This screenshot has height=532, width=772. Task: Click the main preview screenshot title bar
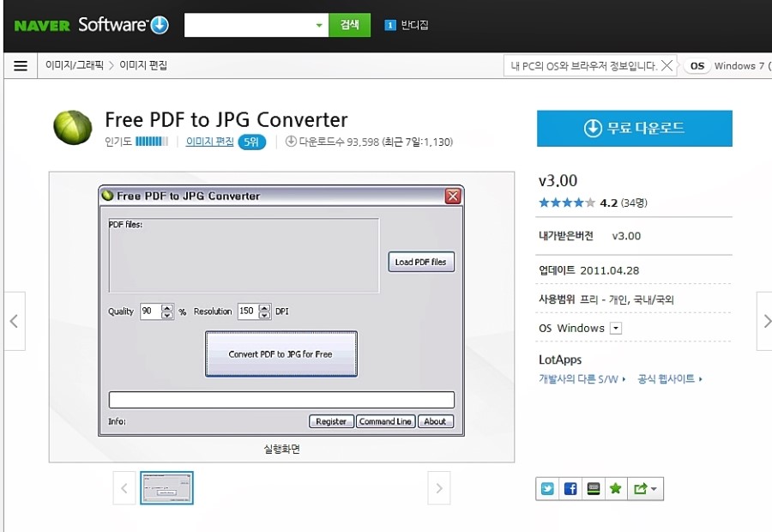tap(281, 196)
